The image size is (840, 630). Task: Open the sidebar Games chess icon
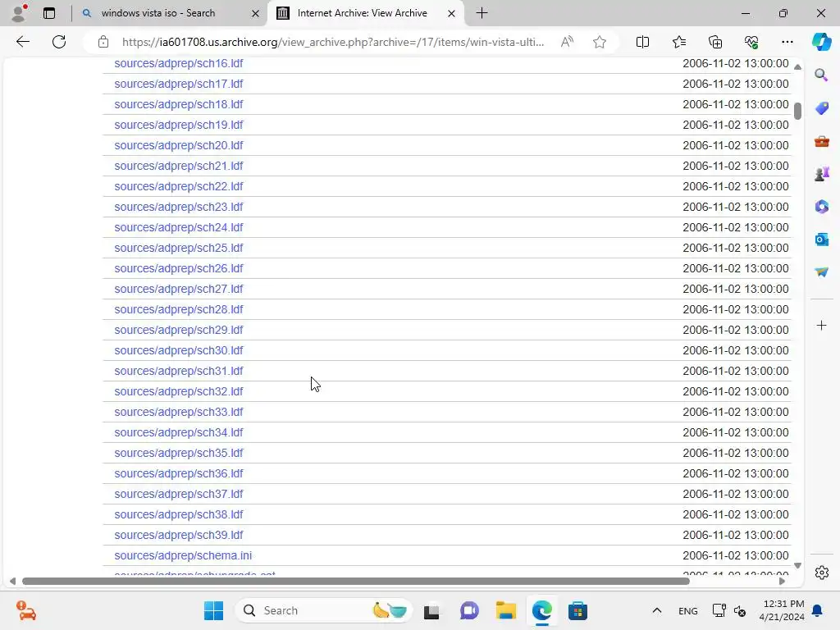coord(821,174)
